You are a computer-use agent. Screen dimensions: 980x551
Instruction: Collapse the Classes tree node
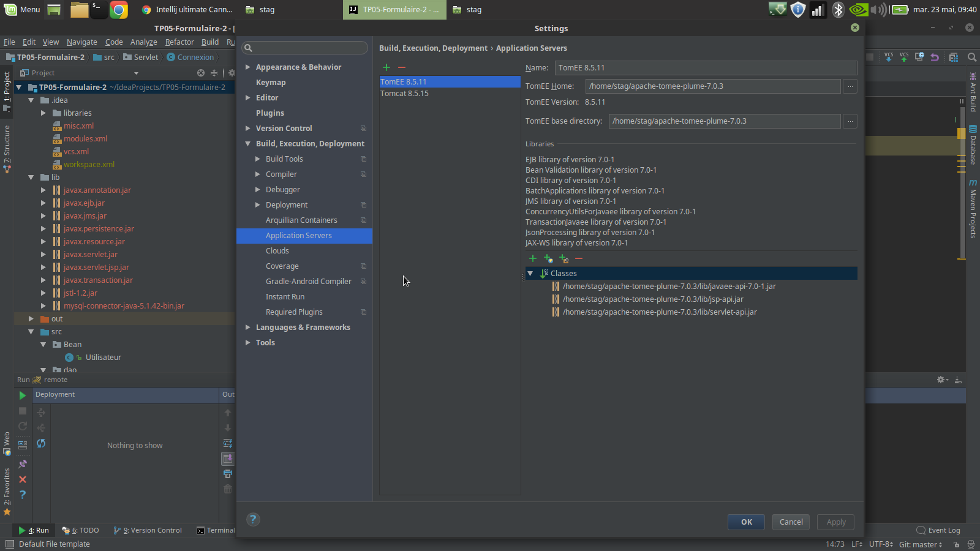coord(530,274)
